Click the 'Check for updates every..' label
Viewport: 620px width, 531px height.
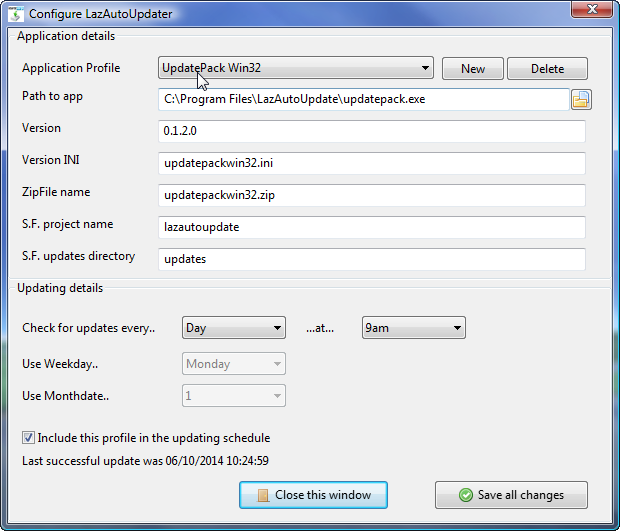[x=89, y=328]
